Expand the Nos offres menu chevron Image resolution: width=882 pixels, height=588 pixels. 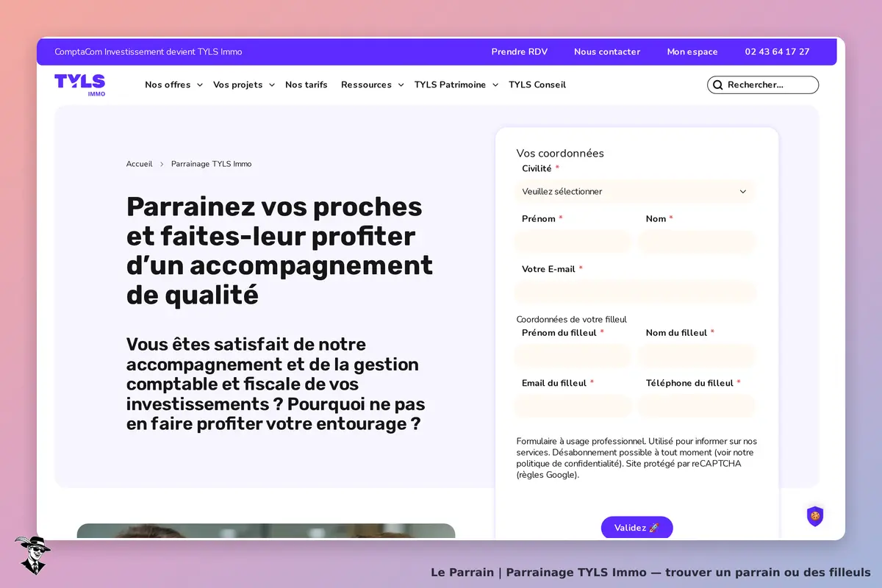199,85
